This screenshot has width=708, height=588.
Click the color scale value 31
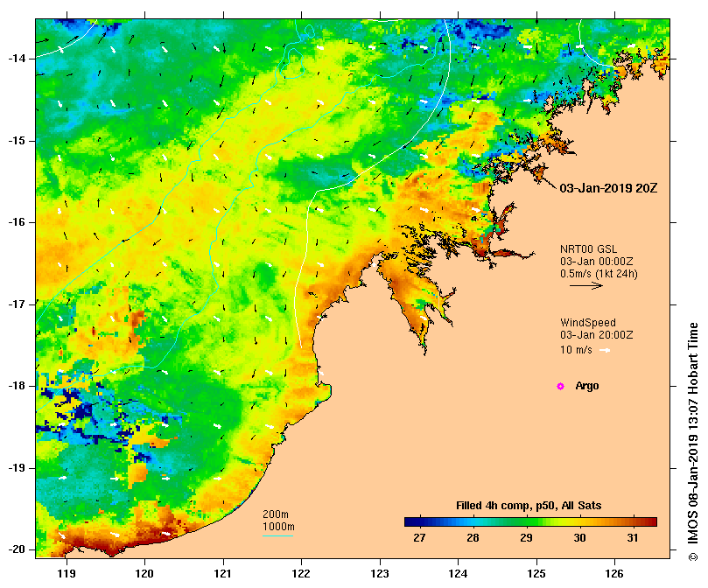(x=633, y=538)
